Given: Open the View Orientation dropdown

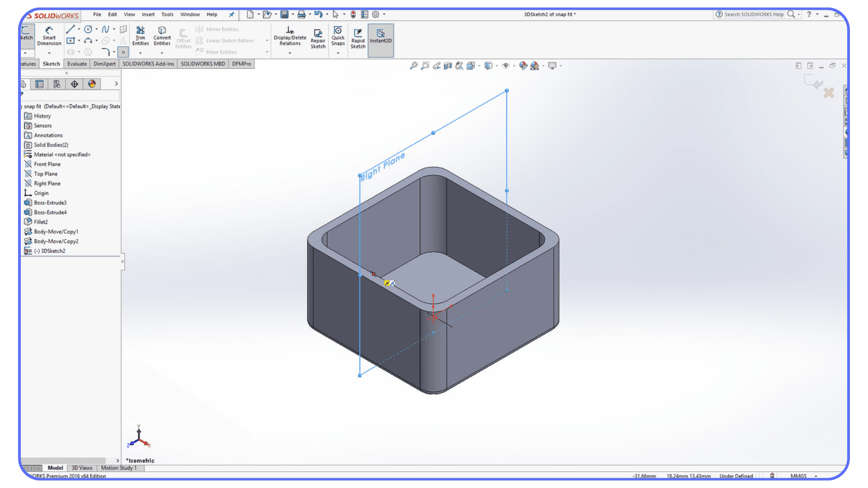Looking at the screenshot, I should point(479,66).
